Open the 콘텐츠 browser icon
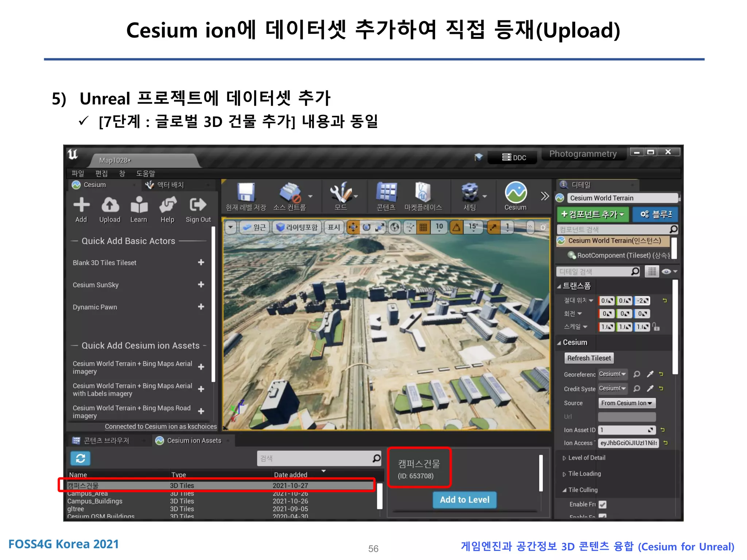The width and height of the screenshot is (747, 560). point(386,192)
